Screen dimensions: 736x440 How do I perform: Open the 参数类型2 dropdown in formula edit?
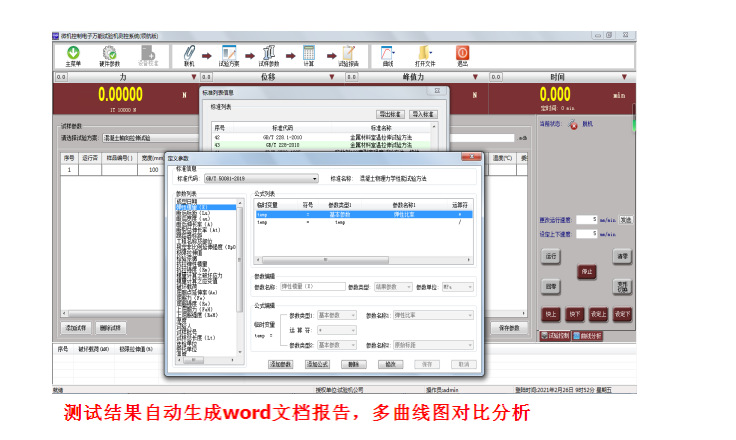tap(337, 345)
